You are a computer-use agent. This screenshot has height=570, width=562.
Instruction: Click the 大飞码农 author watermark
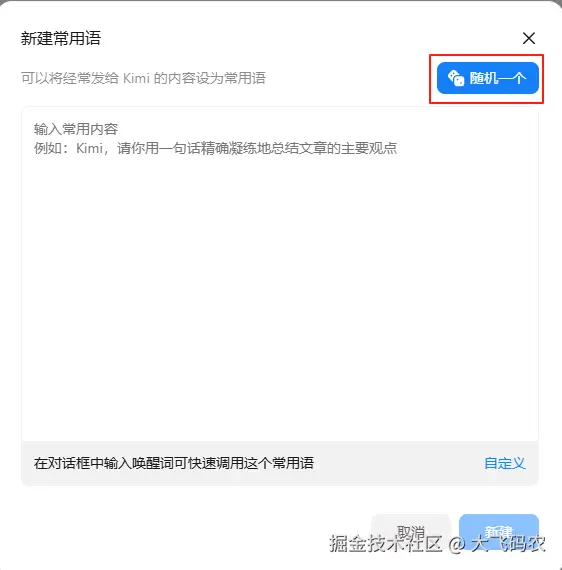(x=508, y=544)
